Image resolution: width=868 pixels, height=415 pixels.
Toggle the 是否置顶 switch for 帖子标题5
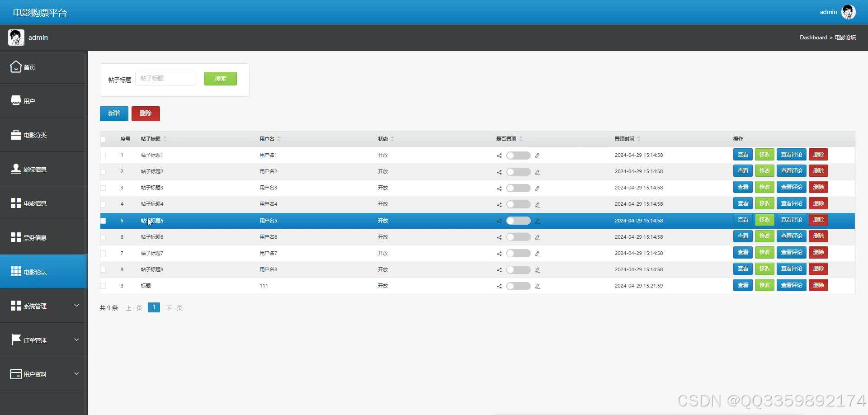coord(518,221)
